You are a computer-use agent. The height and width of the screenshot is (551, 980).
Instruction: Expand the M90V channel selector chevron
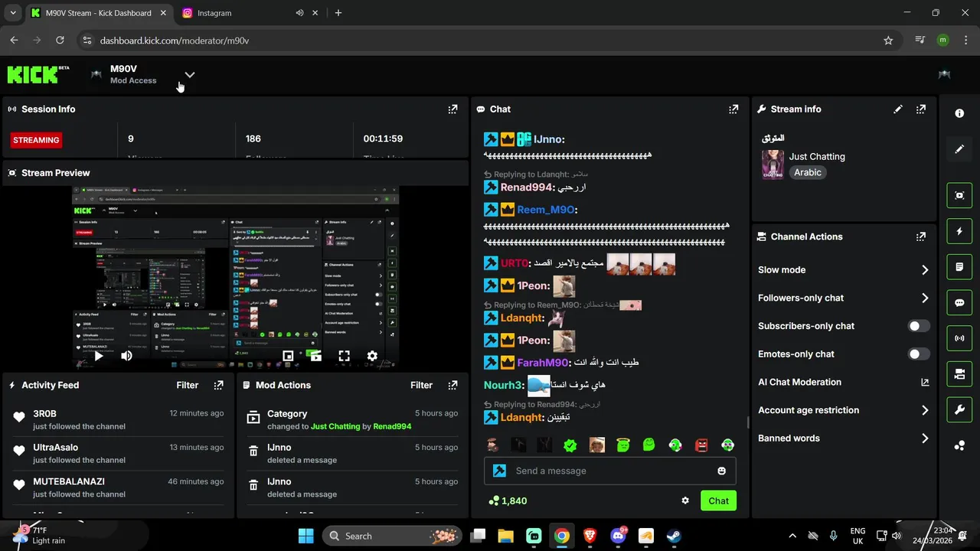tap(190, 74)
